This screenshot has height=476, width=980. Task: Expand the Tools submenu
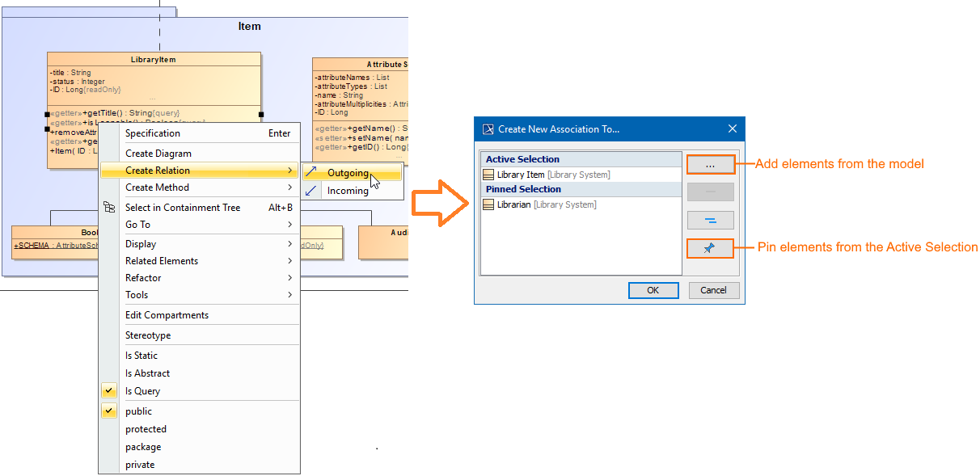(199, 295)
